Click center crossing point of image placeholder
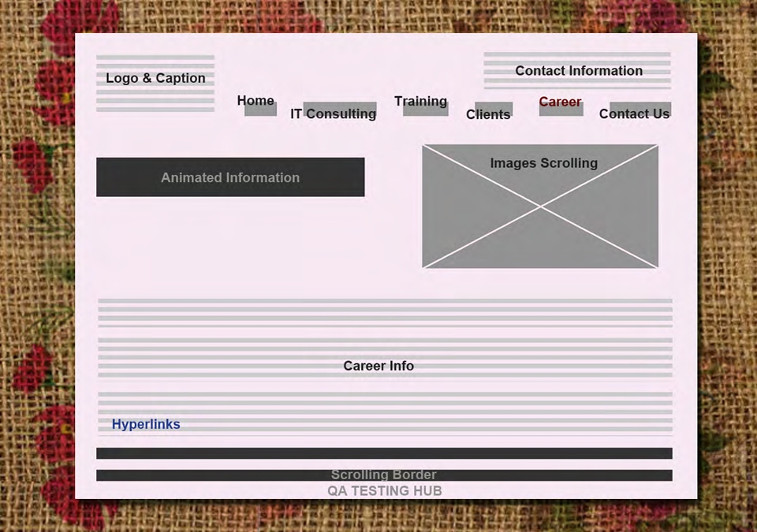Viewport: 757px width, 532px height. 540,206
